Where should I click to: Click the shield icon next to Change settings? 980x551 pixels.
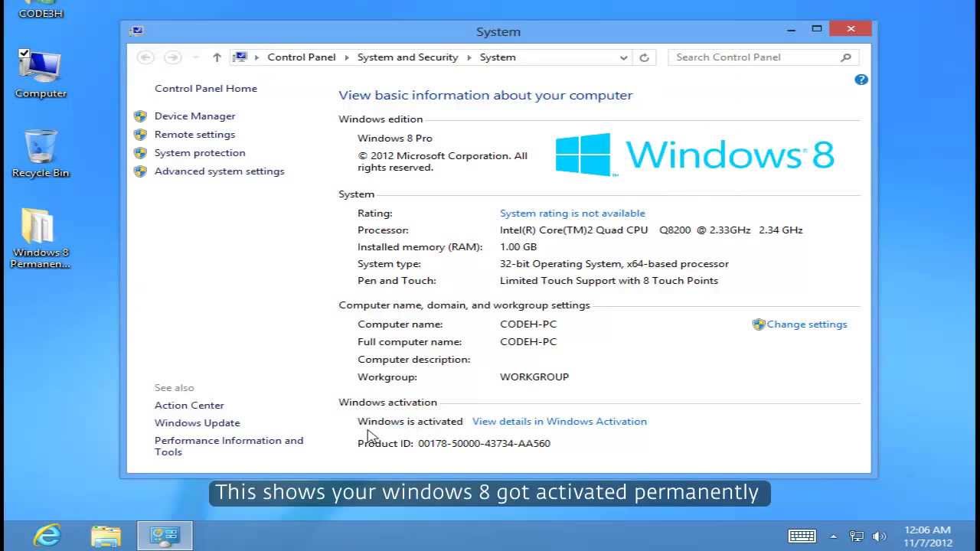pyautogui.click(x=759, y=324)
